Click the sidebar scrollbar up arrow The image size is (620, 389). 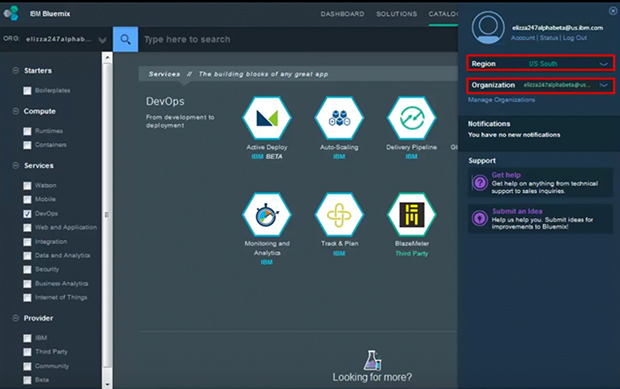click(107, 58)
